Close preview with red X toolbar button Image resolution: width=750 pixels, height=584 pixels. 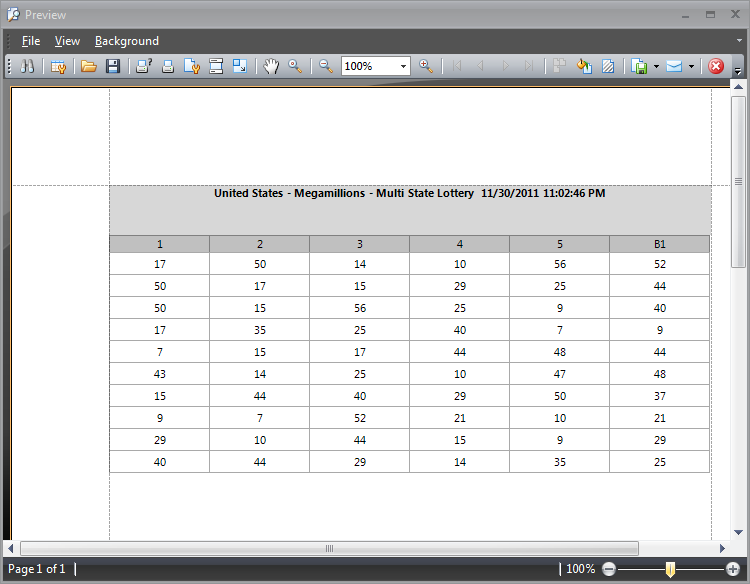tap(716, 66)
